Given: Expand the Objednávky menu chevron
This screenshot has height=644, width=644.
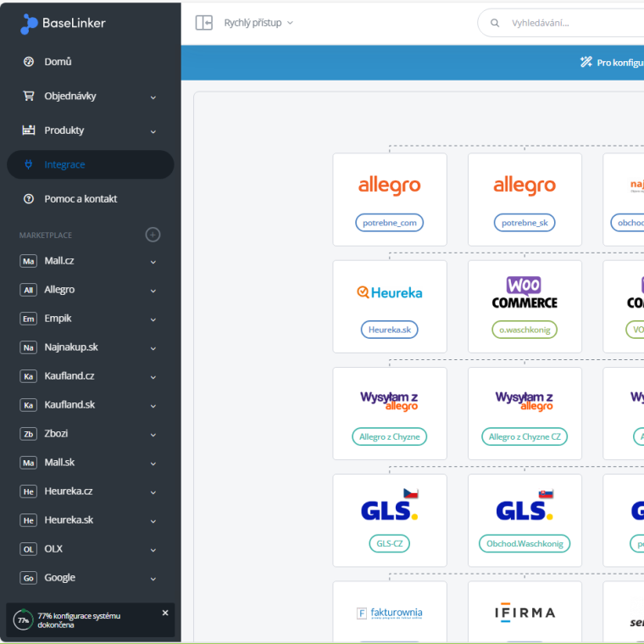Looking at the screenshot, I should click(x=153, y=97).
